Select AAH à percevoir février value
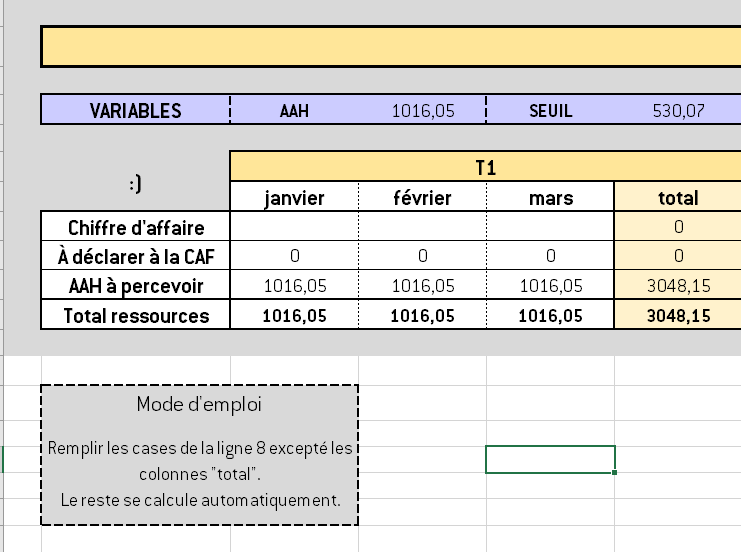This screenshot has height=552, width=741. click(x=422, y=285)
